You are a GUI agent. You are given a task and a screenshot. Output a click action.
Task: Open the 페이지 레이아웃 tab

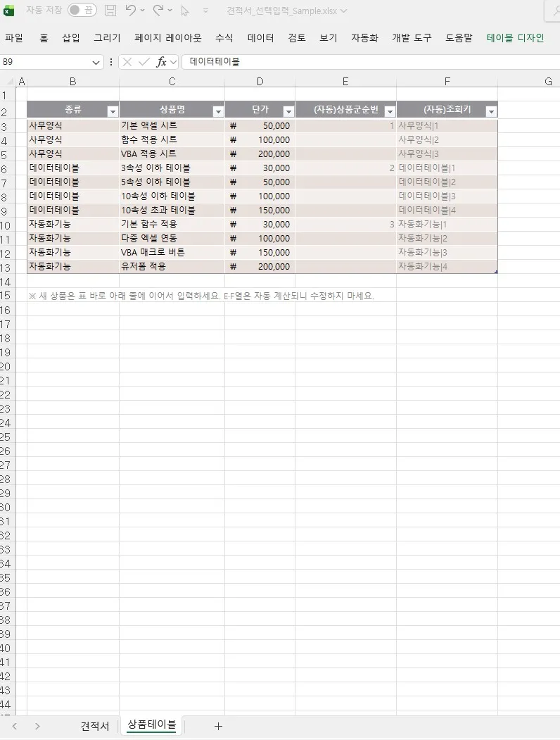tap(168, 38)
